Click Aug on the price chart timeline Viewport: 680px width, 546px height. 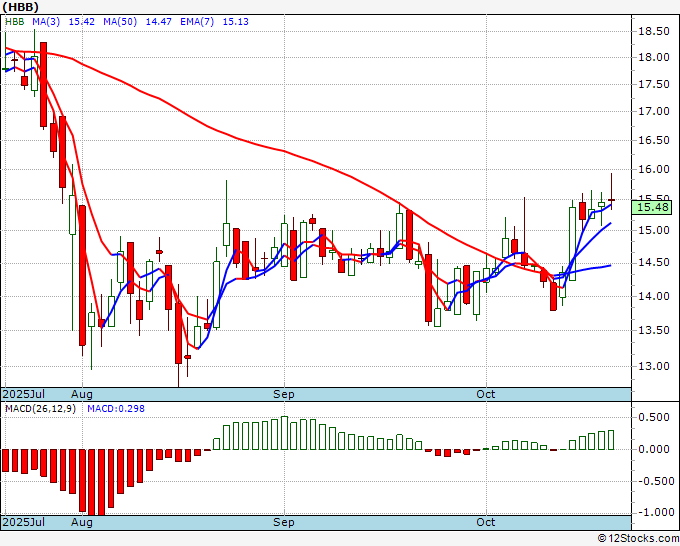point(82,394)
